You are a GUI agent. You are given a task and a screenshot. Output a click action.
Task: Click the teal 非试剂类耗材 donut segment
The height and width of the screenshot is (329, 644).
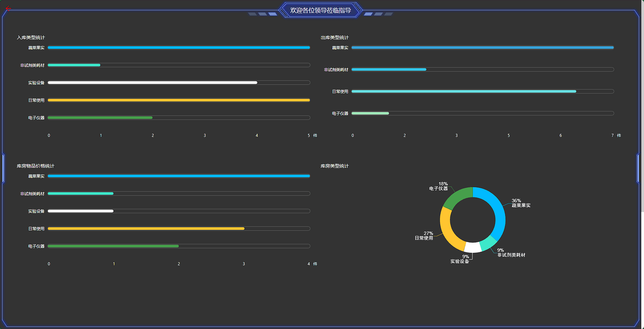[x=488, y=243]
